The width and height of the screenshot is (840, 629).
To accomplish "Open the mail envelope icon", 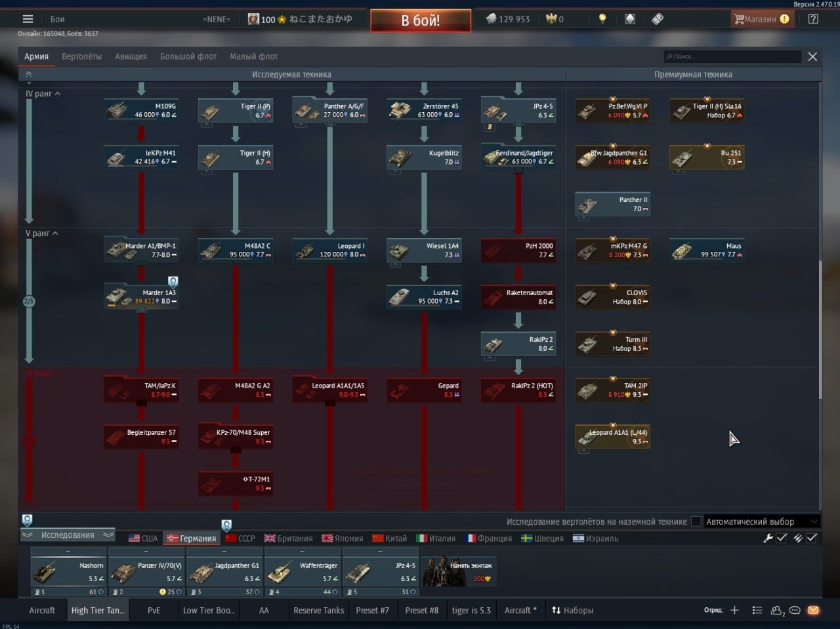I will (x=813, y=610).
